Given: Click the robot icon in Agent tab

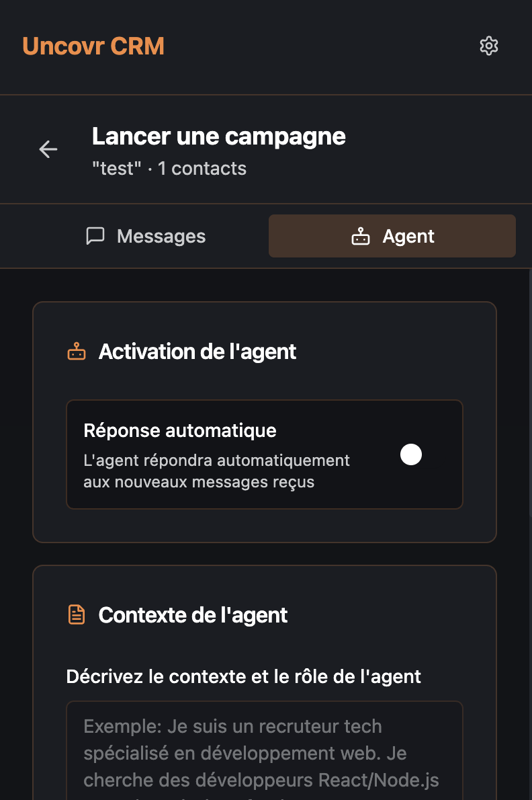Looking at the screenshot, I should (x=361, y=236).
